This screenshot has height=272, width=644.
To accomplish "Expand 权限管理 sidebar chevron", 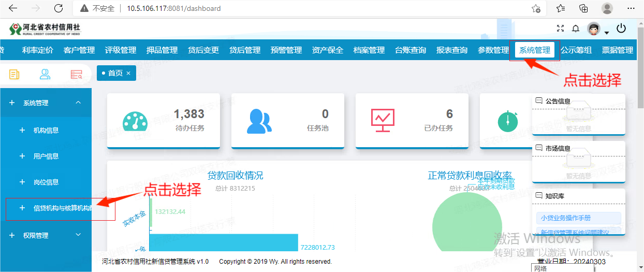I will click(78, 235).
